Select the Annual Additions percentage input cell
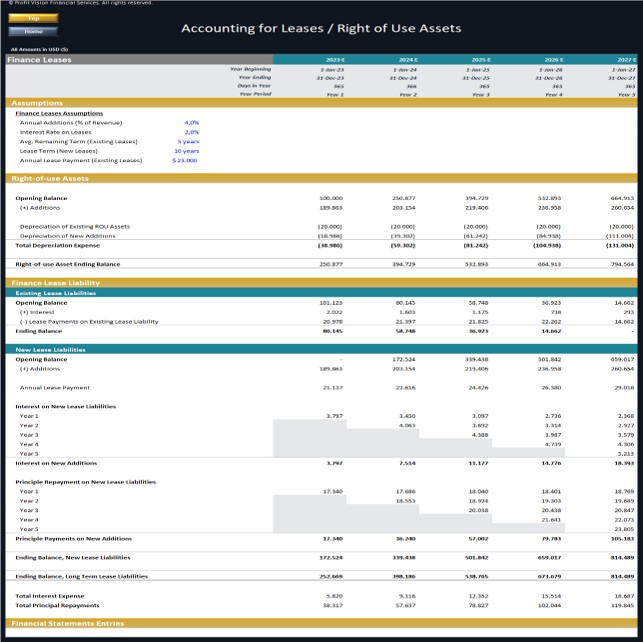The image size is (643, 642). pyautogui.click(x=192, y=123)
